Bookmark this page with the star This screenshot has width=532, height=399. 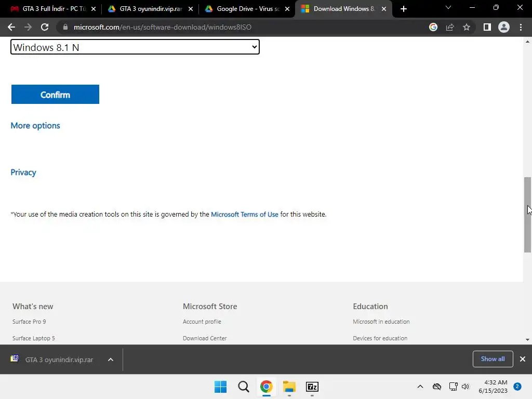tap(467, 27)
